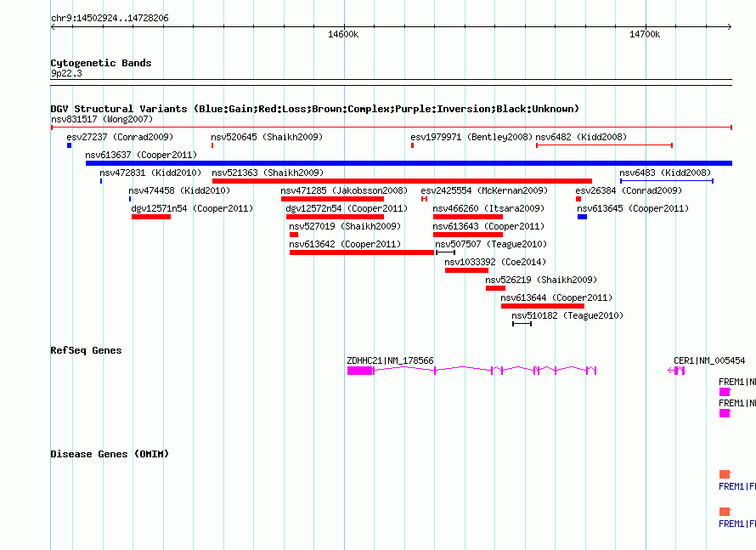This screenshot has width=756, height=550.
Task: Click the upper FREM1 RefSeq magenta block
Action: click(725, 392)
